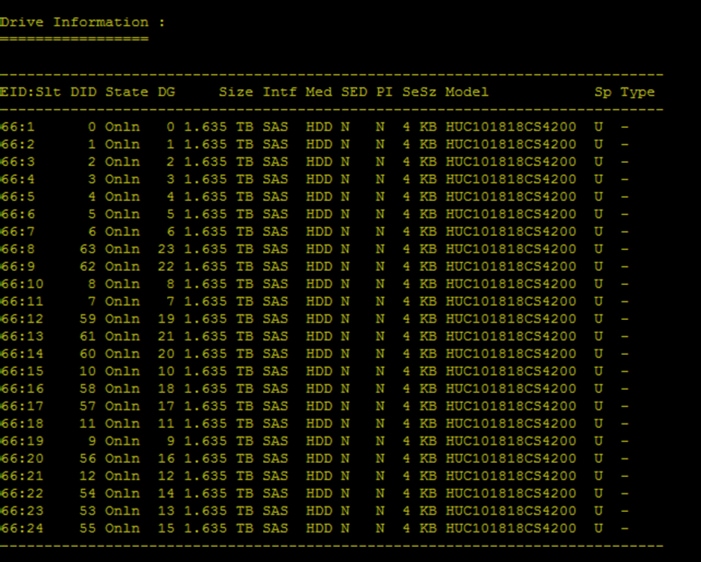Click the 'Intf' column header
Screen dimensions: 701x562
[x=279, y=92]
